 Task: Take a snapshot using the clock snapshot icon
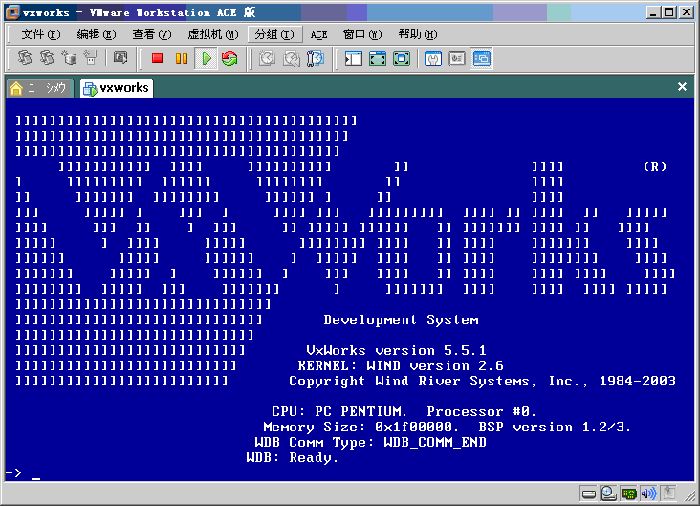coord(267,58)
